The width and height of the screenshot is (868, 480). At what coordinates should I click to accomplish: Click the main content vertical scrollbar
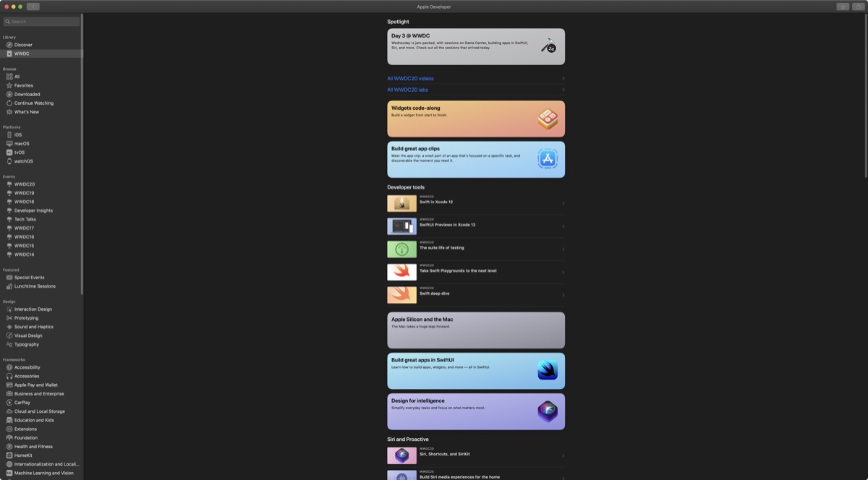click(x=866, y=95)
